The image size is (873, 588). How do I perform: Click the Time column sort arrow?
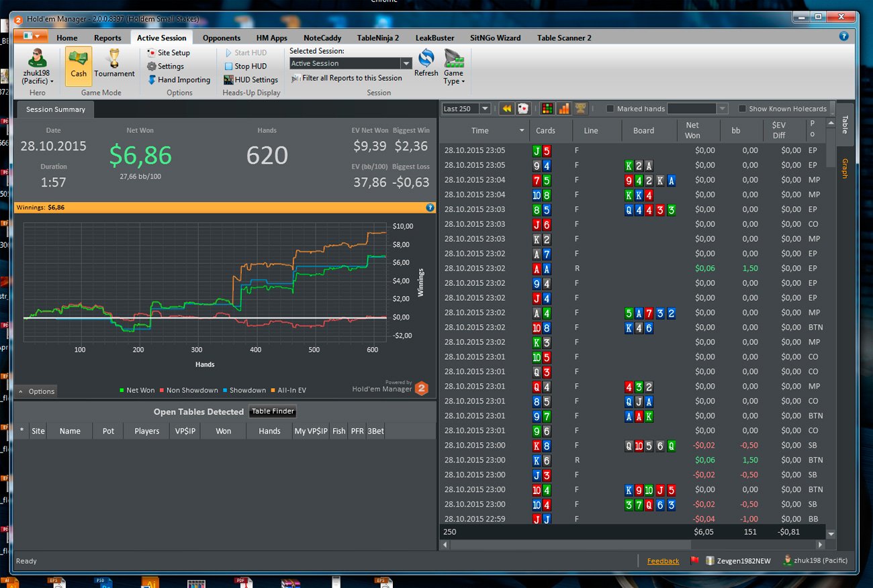coord(522,131)
